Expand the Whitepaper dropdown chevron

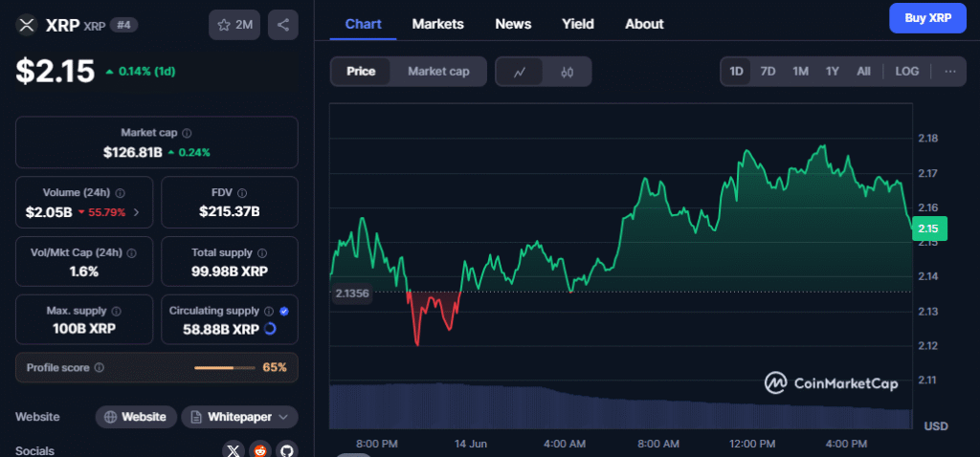pyautogui.click(x=283, y=417)
